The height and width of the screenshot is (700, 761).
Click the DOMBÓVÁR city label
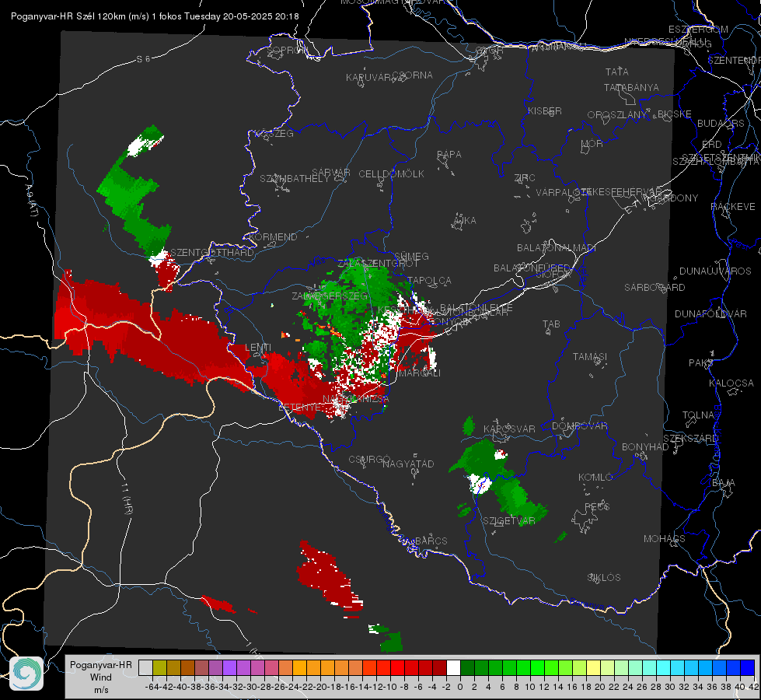(579, 426)
